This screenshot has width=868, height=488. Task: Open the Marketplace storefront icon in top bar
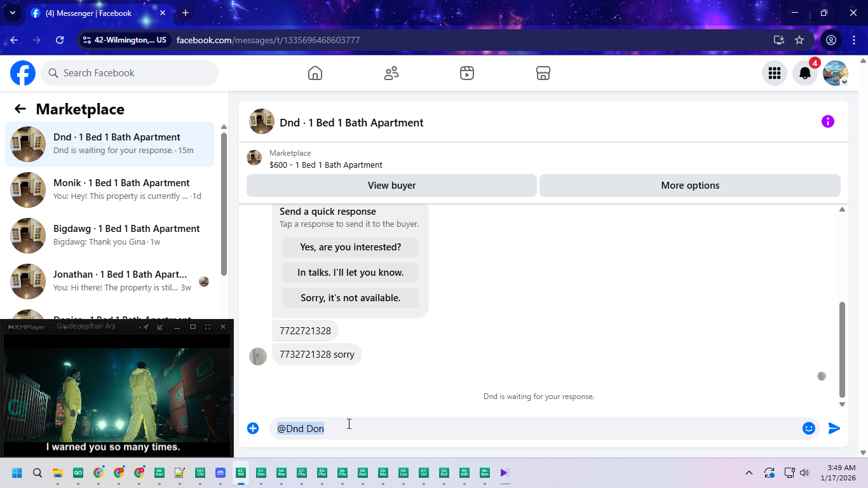click(x=543, y=73)
